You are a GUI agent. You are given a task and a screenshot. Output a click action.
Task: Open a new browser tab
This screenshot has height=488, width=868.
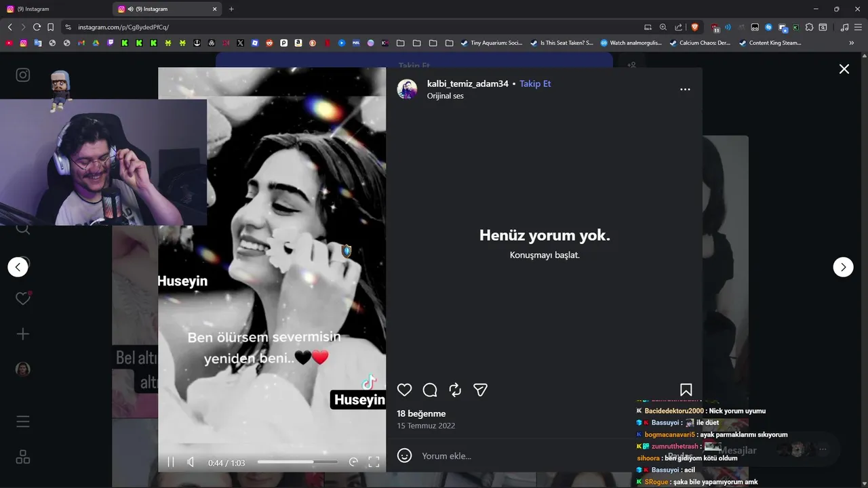231,9
